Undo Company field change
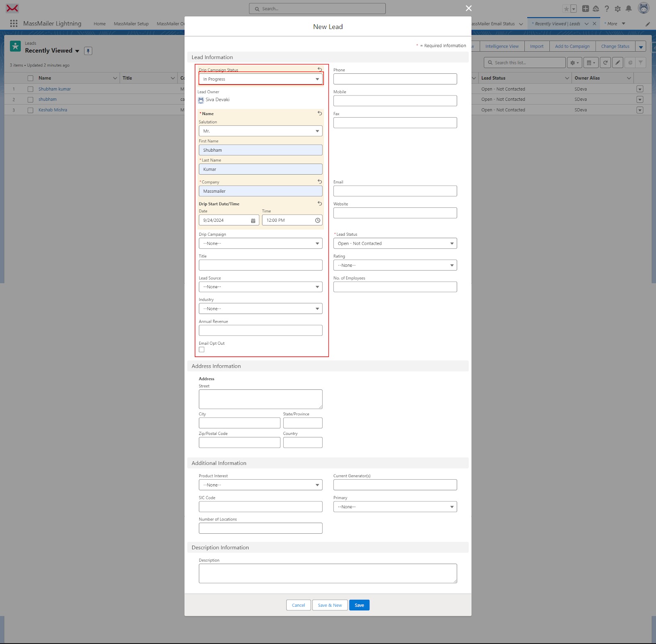Screen dimensions: 656x644 point(320,181)
